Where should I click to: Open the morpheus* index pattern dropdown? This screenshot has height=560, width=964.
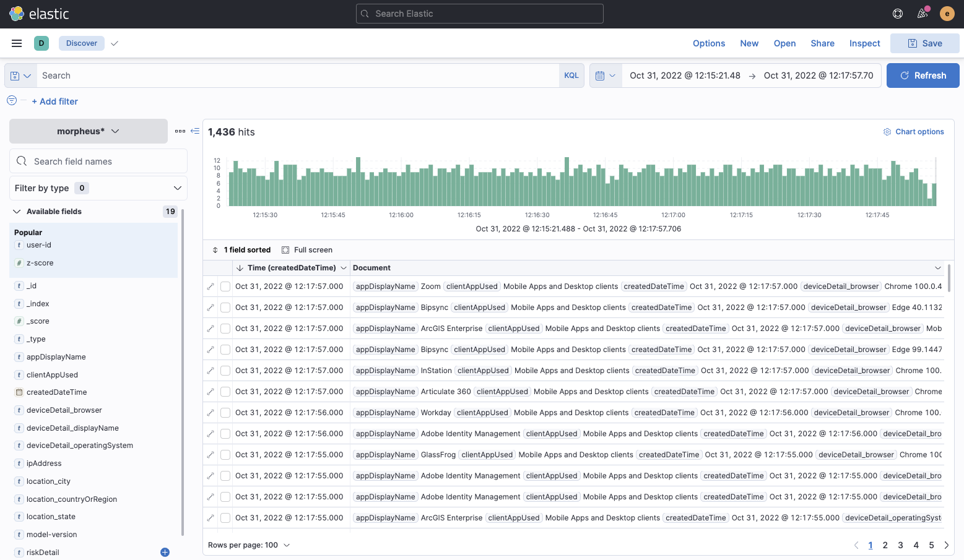coord(89,131)
